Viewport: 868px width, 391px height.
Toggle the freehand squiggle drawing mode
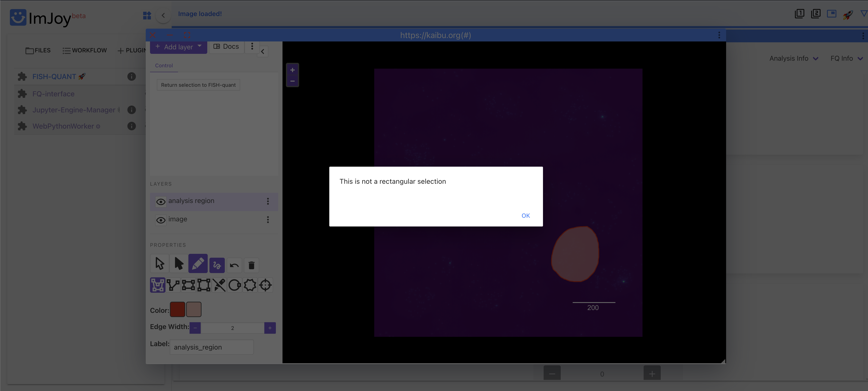click(x=217, y=265)
